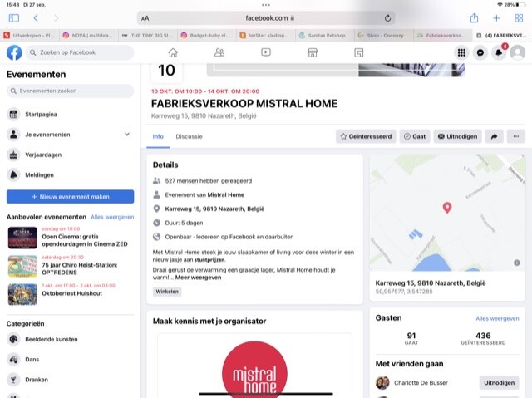532x398 pixels.
Task: Open Charlotte De Busser's profile picture
Action: (x=382, y=383)
